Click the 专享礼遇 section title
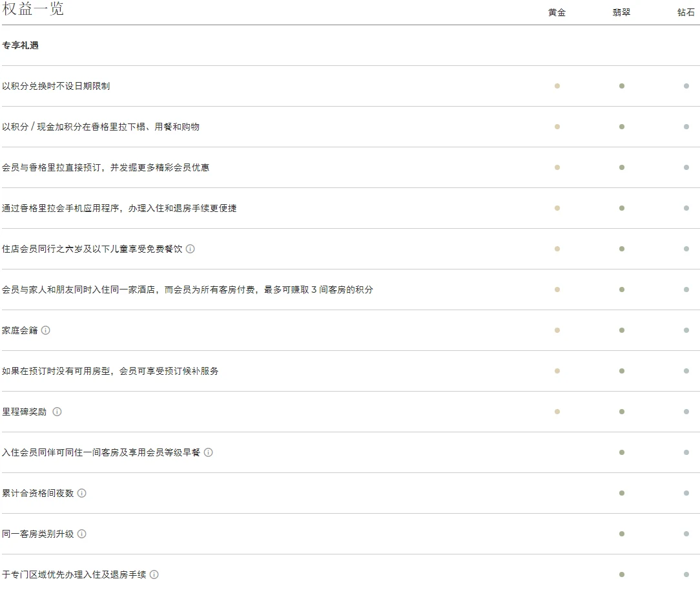 click(20, 45)
